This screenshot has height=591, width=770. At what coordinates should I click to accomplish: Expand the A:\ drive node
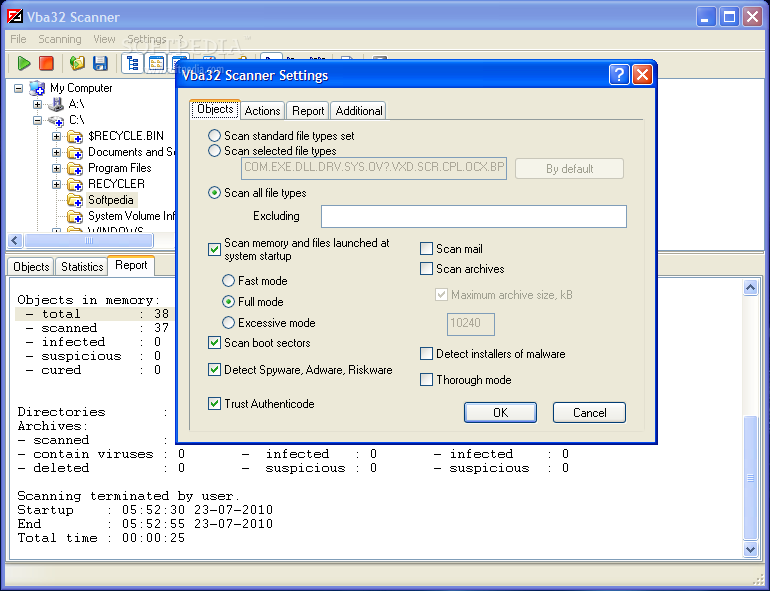click(x=37, y=104)
